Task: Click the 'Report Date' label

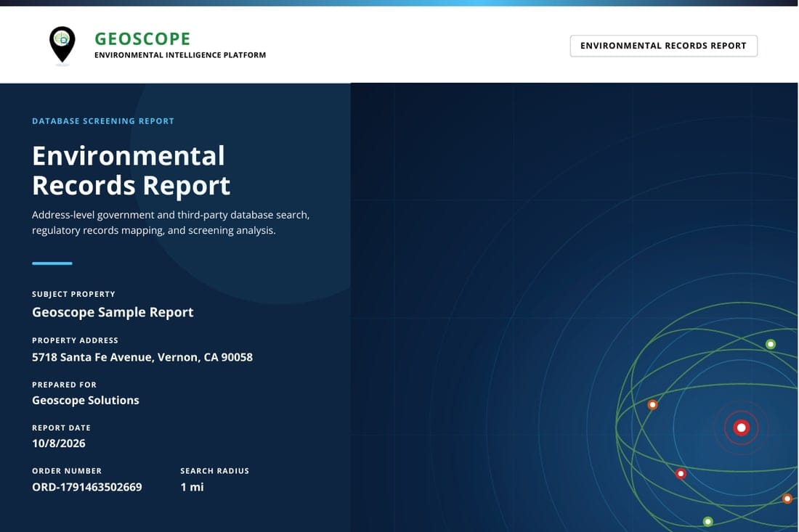Action: pos(61,428)
